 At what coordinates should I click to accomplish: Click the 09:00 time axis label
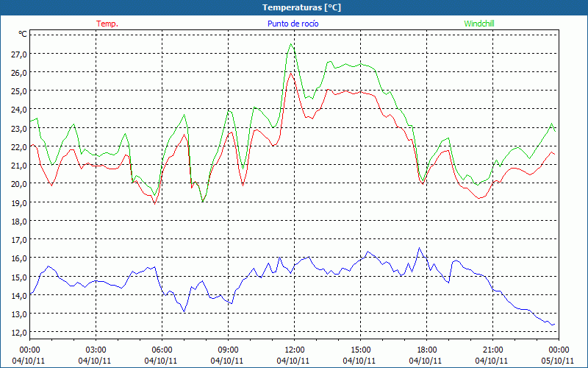pos(228,350)
